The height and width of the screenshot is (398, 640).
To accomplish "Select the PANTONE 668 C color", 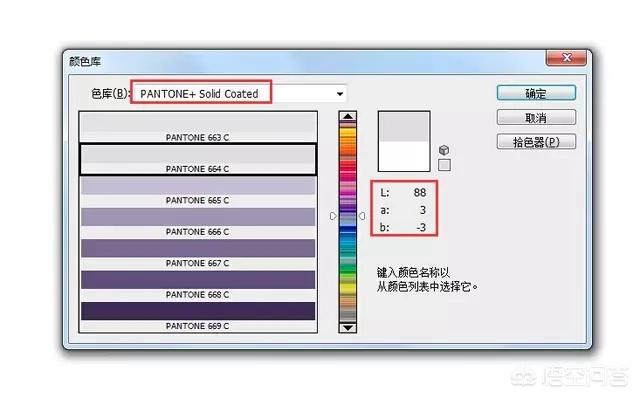I will pos(198,285).
